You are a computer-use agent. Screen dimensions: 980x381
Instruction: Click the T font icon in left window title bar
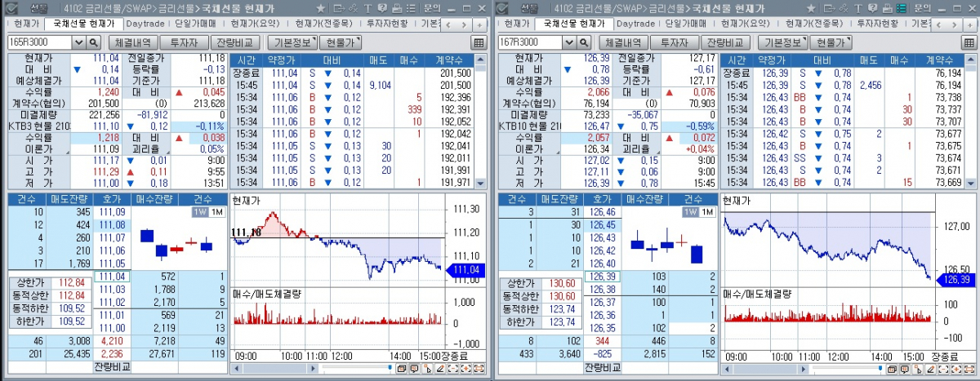[x=367, y=8]
